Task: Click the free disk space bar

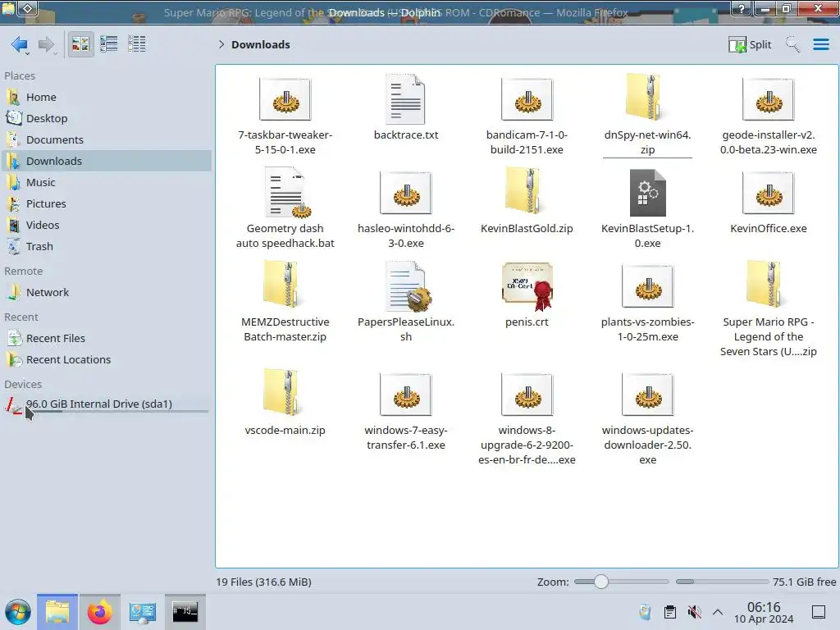Action: point(722,582)
